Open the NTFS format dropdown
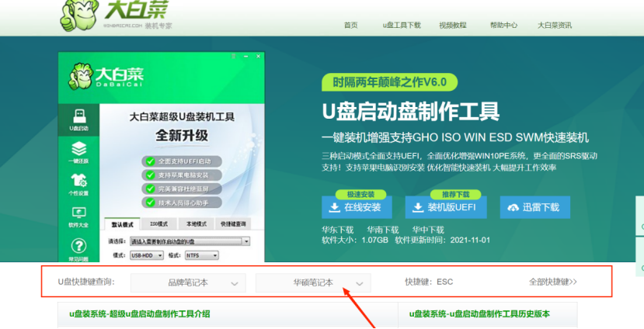Viewport: 644px width, 329px height. point(202,255)
